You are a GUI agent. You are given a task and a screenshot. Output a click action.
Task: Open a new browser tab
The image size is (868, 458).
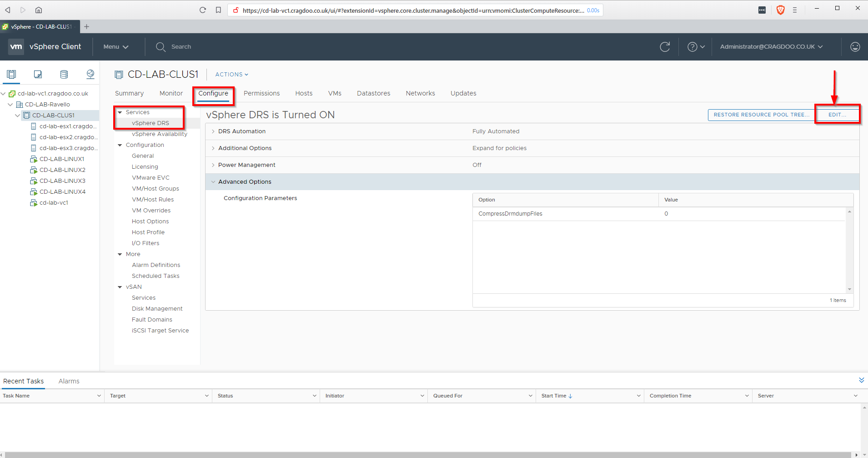tap(86, 26)
